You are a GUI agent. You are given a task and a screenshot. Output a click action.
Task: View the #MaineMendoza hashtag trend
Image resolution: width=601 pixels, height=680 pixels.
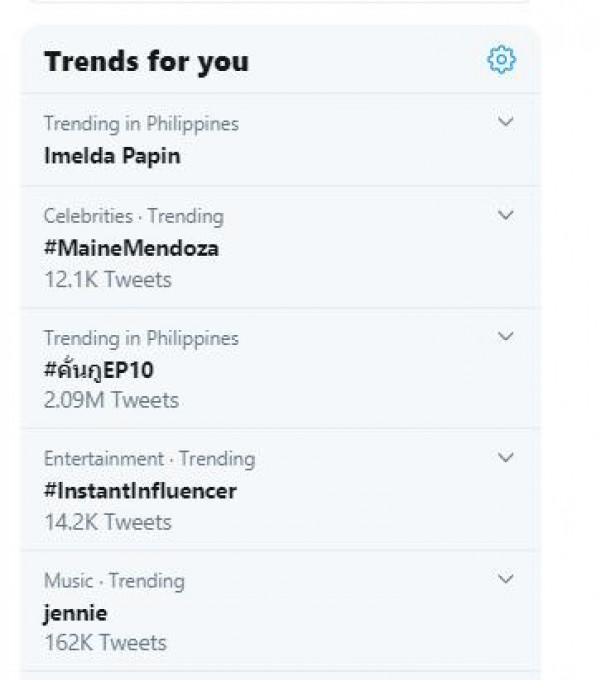[x=131, y=248]
